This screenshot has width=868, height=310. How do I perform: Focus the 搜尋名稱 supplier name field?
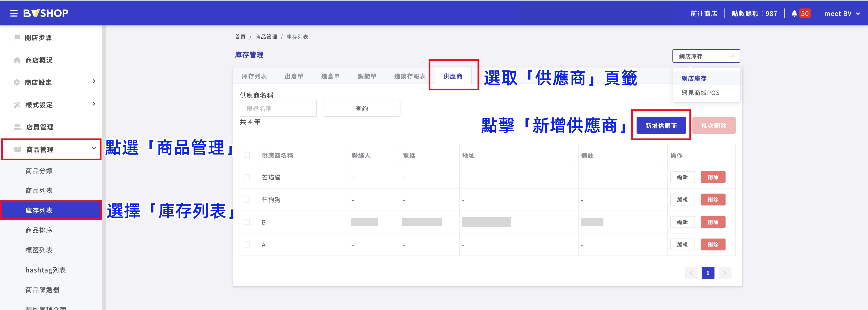click(278, 108)
